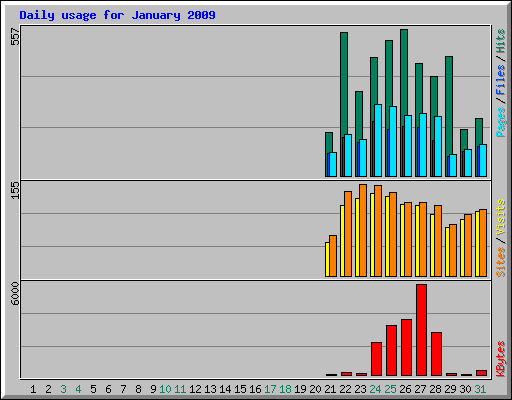Viewport: 512px width, 400px height.
Task: Click the day 20 axis label
Action: coord(315,389)
